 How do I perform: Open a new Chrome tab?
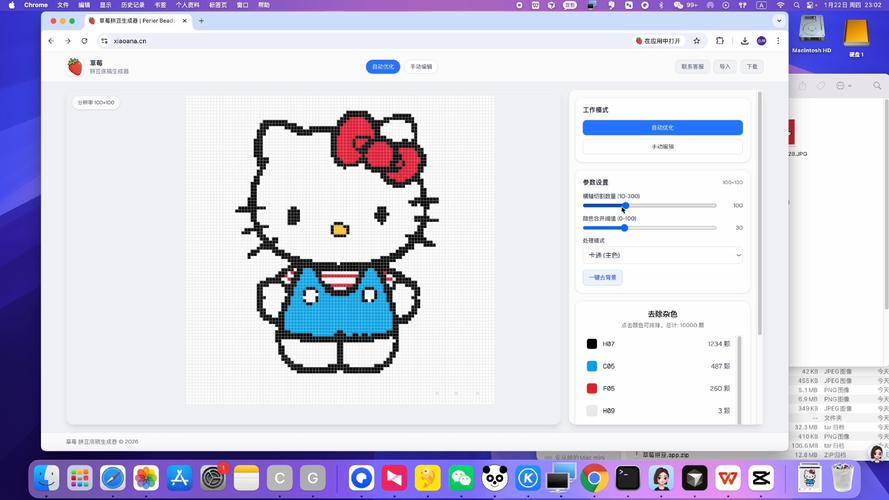pos(201,20)
